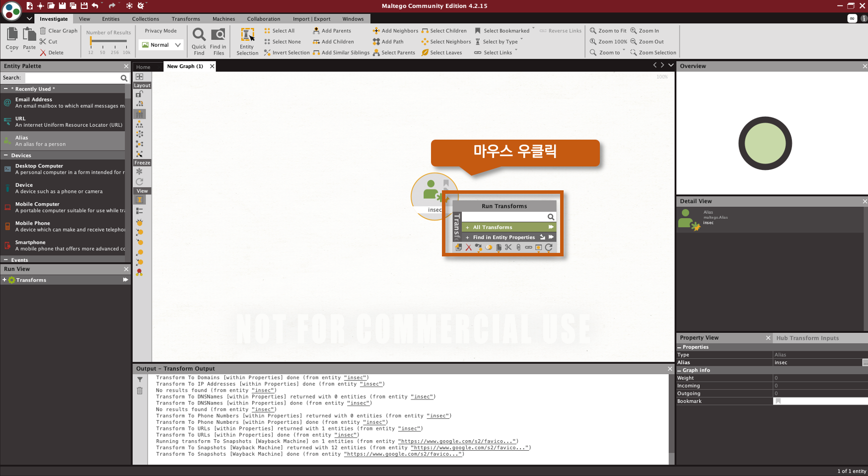Expand Find in Entity Properties group
Image resolution: width=868 pixels, height=476 pixels.
(467, 237)
